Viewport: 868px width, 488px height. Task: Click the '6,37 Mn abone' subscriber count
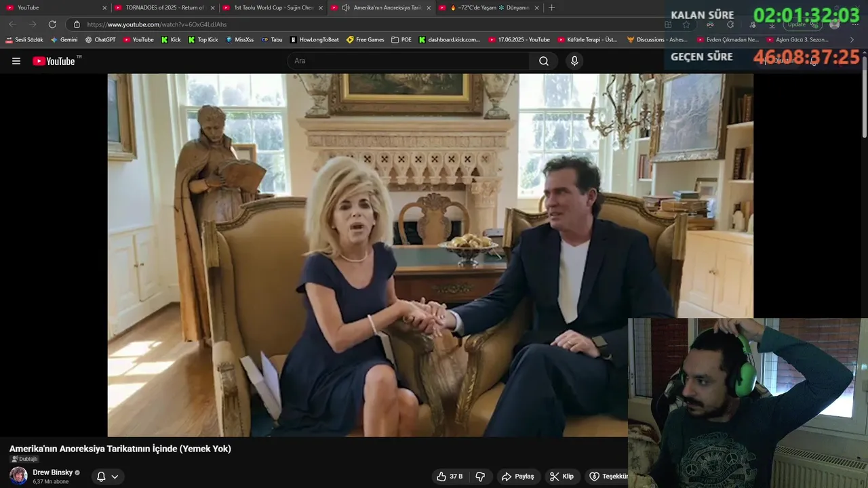51,482
